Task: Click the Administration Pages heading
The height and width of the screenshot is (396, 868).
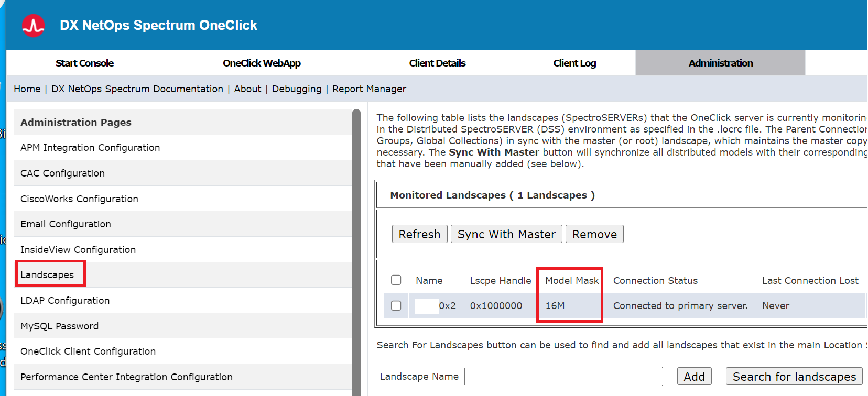Action: click(x=76, y=122)
